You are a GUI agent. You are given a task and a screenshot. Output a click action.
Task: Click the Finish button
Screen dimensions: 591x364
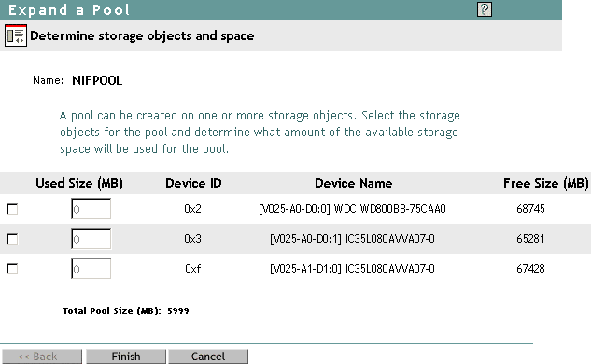126,357
